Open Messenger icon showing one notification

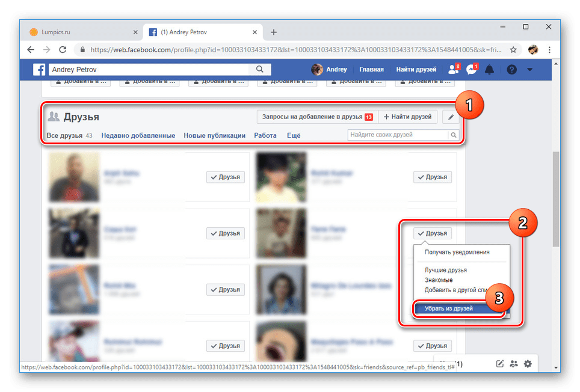(470, 69)
